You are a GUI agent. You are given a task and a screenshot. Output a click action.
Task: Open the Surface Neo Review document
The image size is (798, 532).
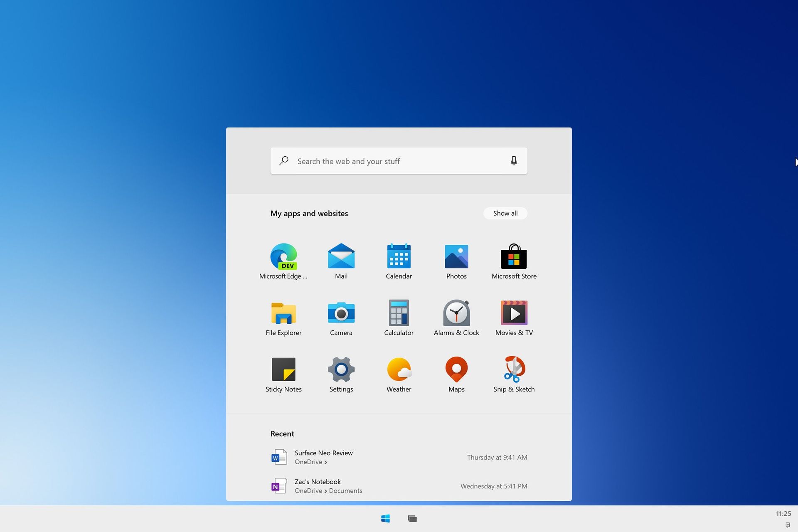point(324,453)
